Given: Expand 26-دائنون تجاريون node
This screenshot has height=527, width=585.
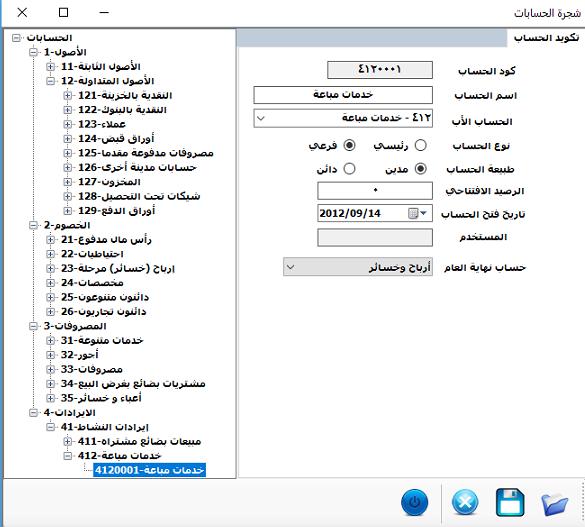Looking at the screenshot, I should coord(50,312).
